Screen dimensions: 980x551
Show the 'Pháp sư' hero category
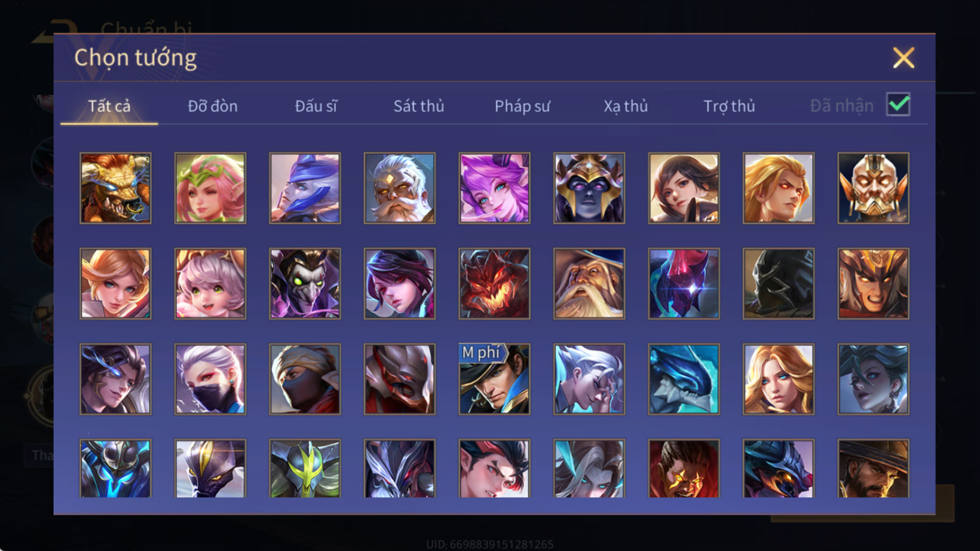(522, 106)
